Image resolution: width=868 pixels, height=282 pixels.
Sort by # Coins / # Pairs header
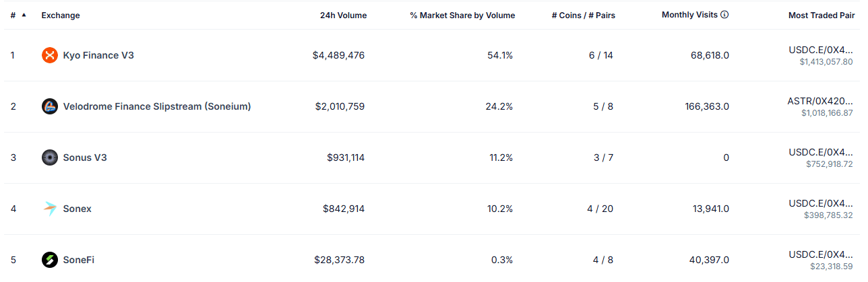583,15
